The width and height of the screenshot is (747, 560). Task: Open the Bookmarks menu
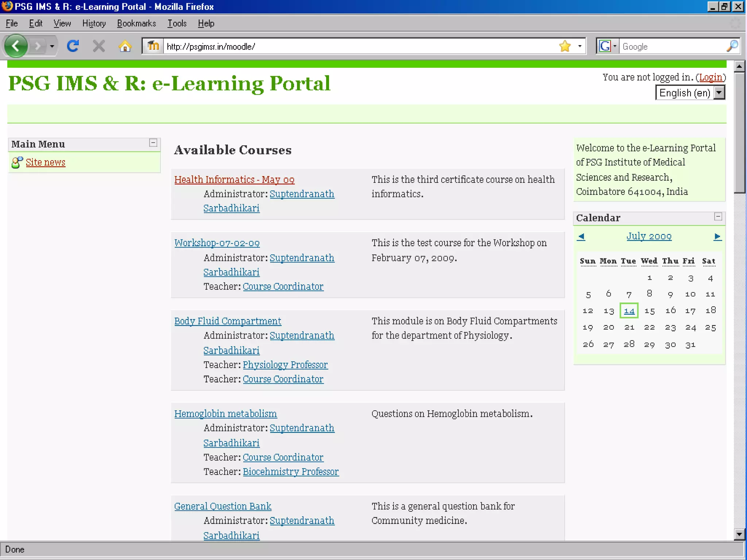(136, 24)
